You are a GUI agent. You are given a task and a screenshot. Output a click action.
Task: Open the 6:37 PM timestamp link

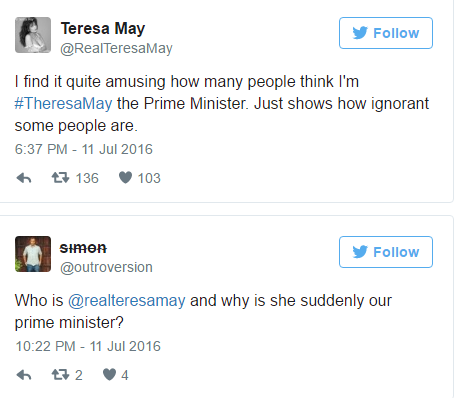[x=84, y=149]
